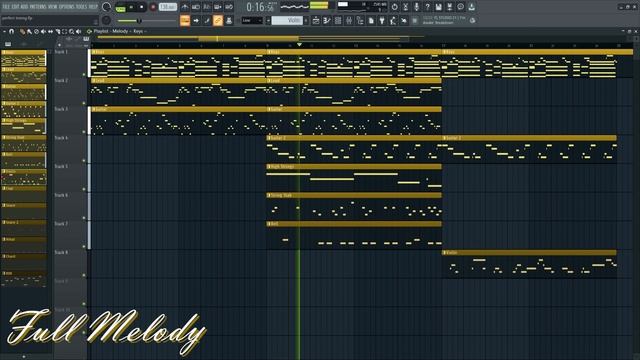The image size is (640, 360).
Task: Mute Track 2 using its green dot
Action: coord(84,103)
